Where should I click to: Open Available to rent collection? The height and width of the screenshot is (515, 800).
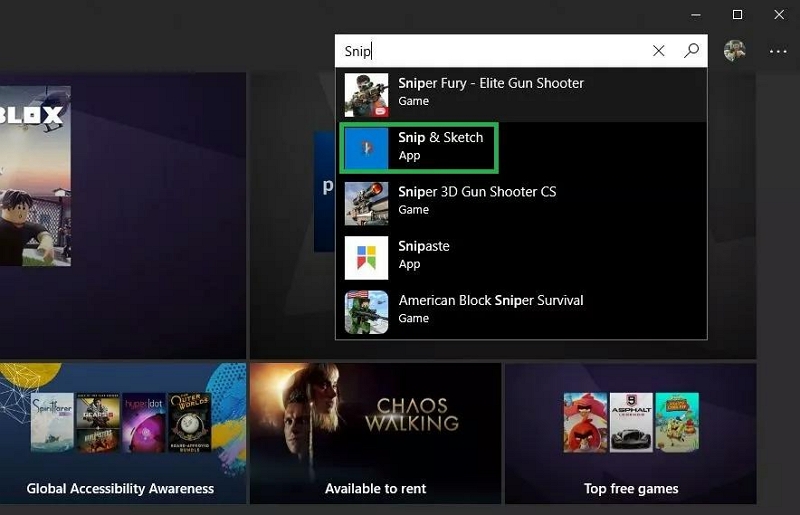[x=376, y=488]
